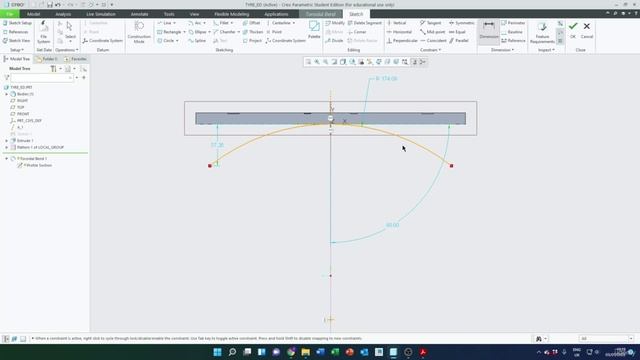Expand Extrude 1 in model tree
640x360 pixels.
[x=7, y=140]
